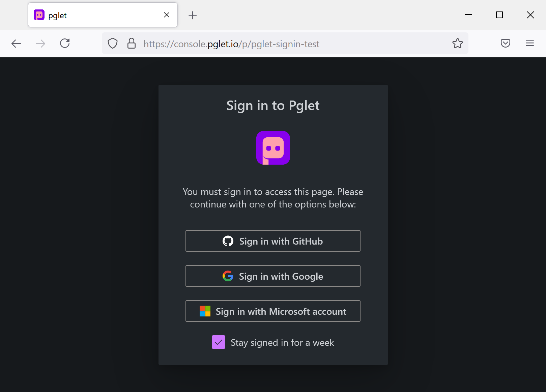Click the browser back arrow

pos(16,44)
